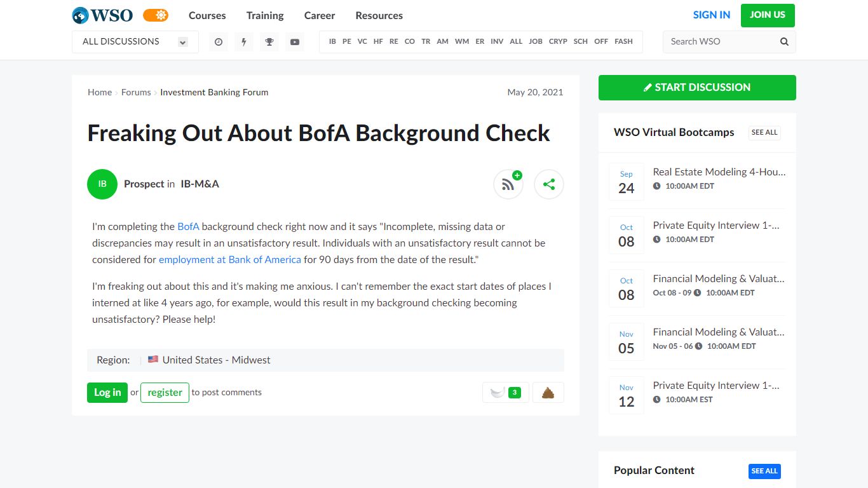The image size is (868, 488).
Task: Expand the ALL DISCUSSIONS dropdown
Action: click(135, 41)
